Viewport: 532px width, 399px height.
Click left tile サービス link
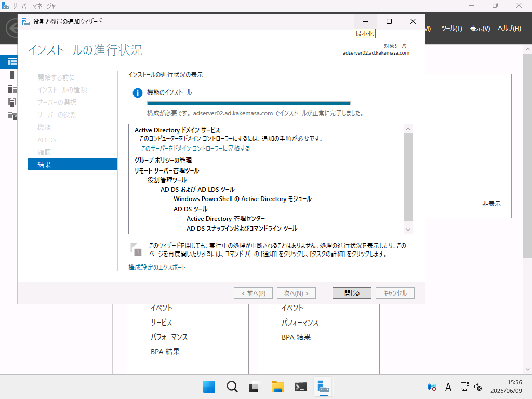click(x=162, y=323)
